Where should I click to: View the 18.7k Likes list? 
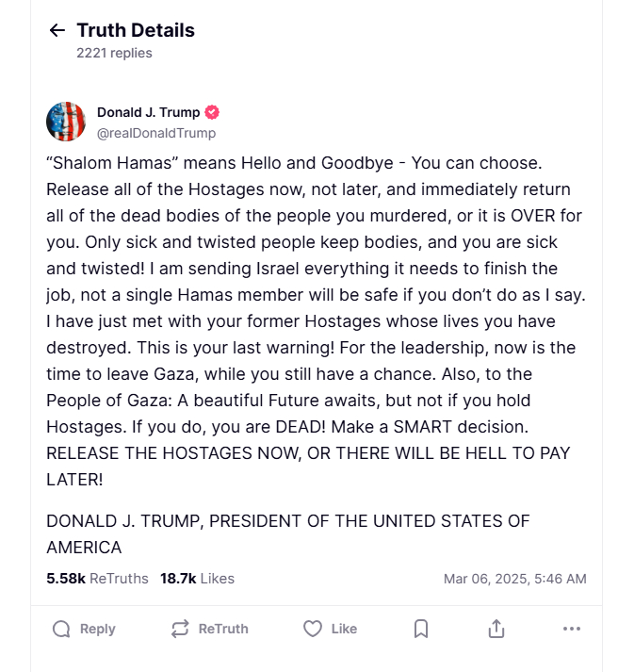point(197,578)
